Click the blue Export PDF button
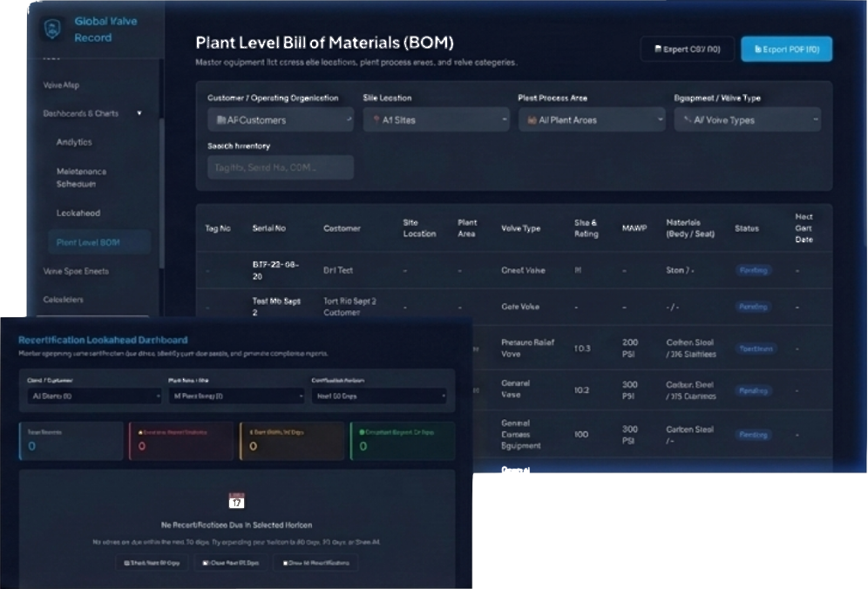 [x=787, y=50]
